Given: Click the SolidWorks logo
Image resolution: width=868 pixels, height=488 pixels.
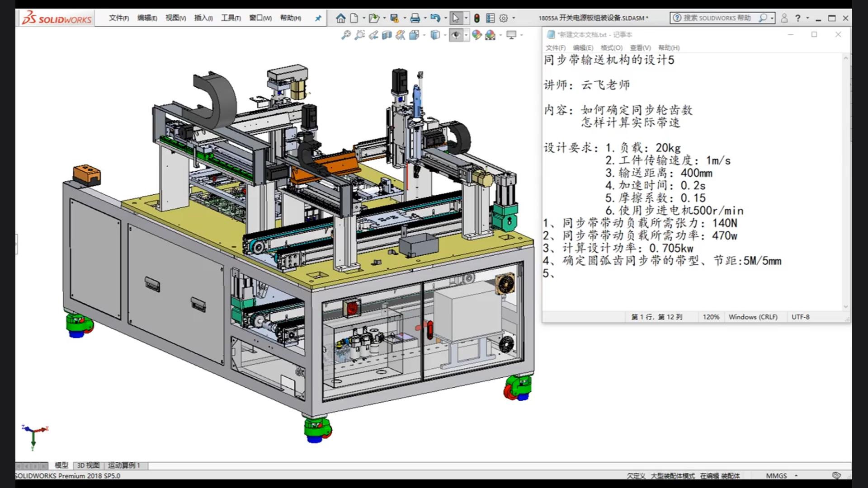Looking at the screenshot, I should coord(57,18).
